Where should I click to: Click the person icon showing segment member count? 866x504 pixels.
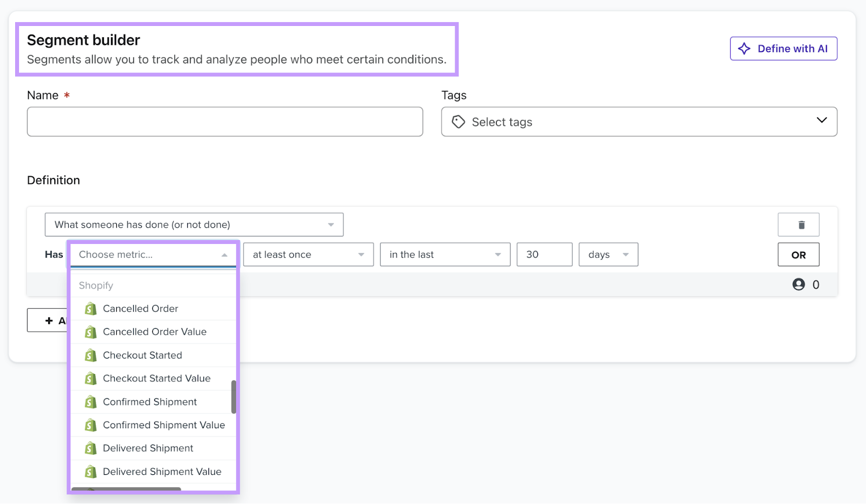click(x=798, y=284)
